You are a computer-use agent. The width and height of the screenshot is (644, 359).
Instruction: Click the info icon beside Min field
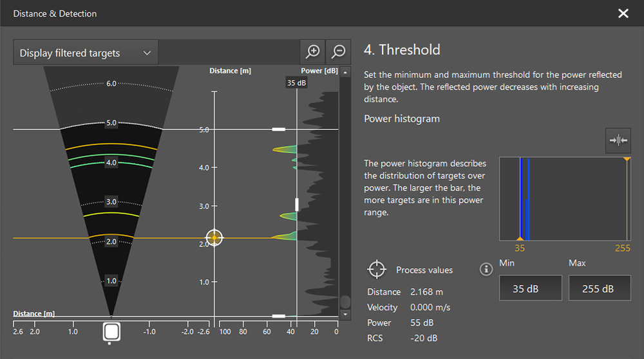(x=486, y=269)
